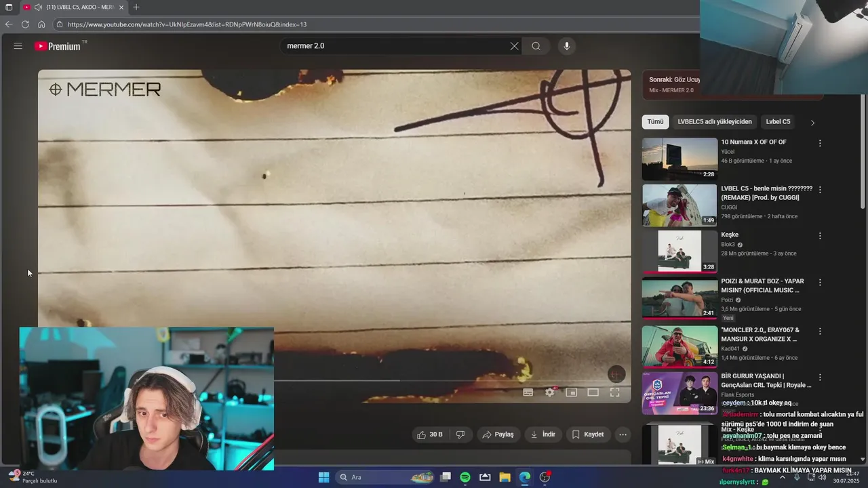Open 'POIZI & MURAT BOZ - YAPAR MISIN?' title
This screenshot has height=488, width=868.
763,285
